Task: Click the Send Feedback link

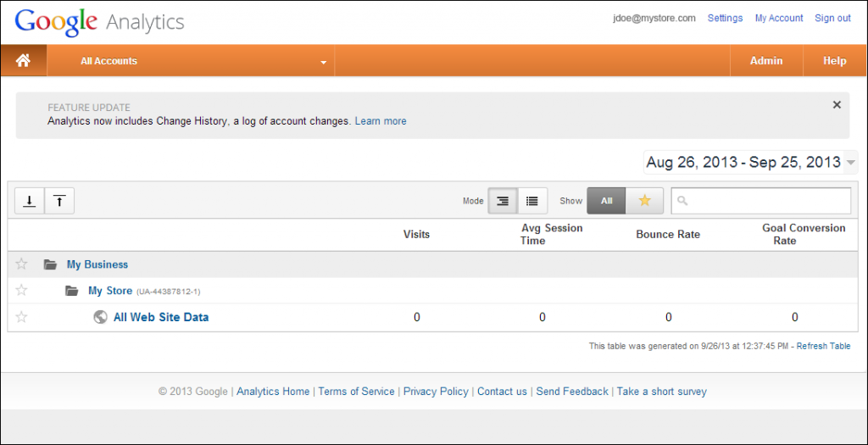Action: click(x=572, y=392)
